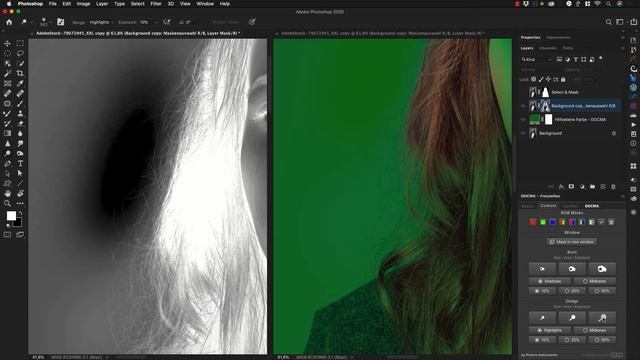Click the green fill thumbnail of Hilfsebene layer
The height and width of the screenshot is (360, 640).
point(534,120)
